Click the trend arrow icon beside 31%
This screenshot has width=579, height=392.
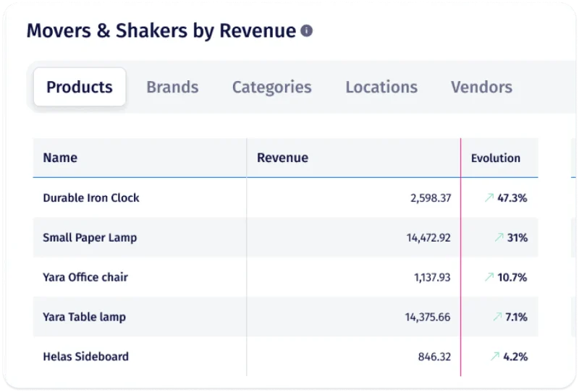(x=499, y=237)
